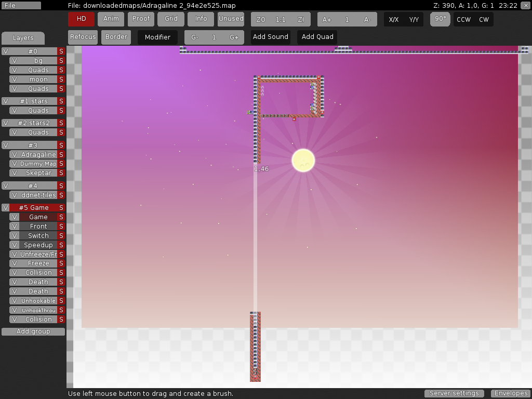Collapse the #0 group header
The height and width of the screenshot is (399, 532).
tap(33, 51)
